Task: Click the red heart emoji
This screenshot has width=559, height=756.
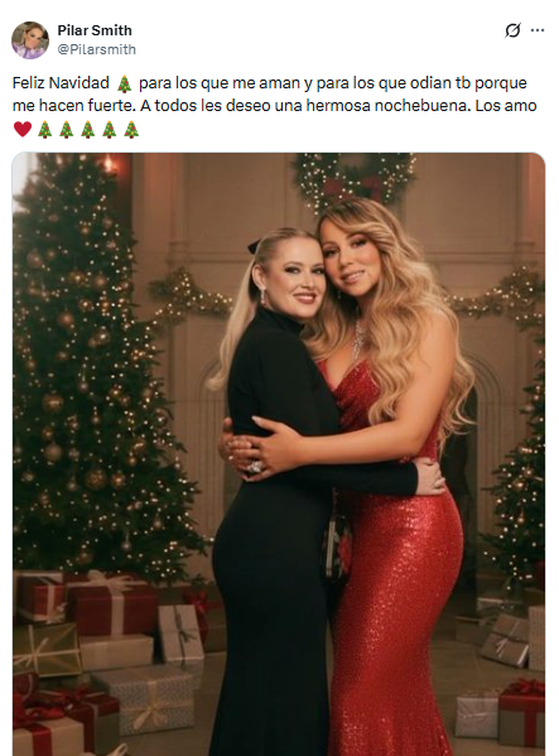Action: 22,129
